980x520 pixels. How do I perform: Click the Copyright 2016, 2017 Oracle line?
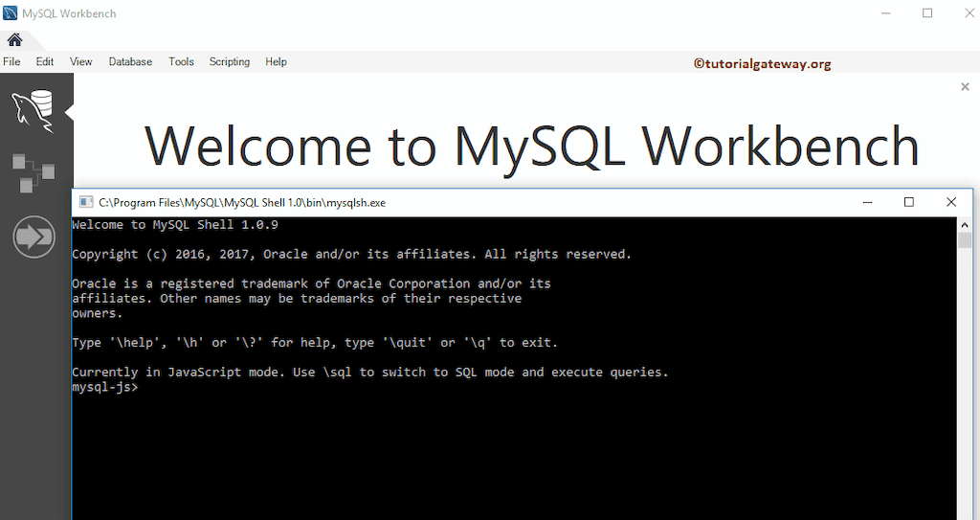pos(352,254)
